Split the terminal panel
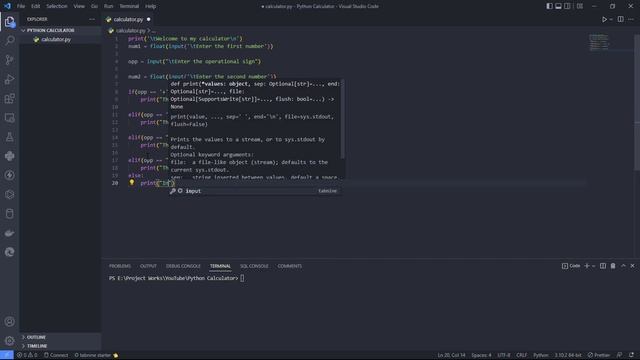The width and height of the screenshot is (640, 360). coord(603,266)
